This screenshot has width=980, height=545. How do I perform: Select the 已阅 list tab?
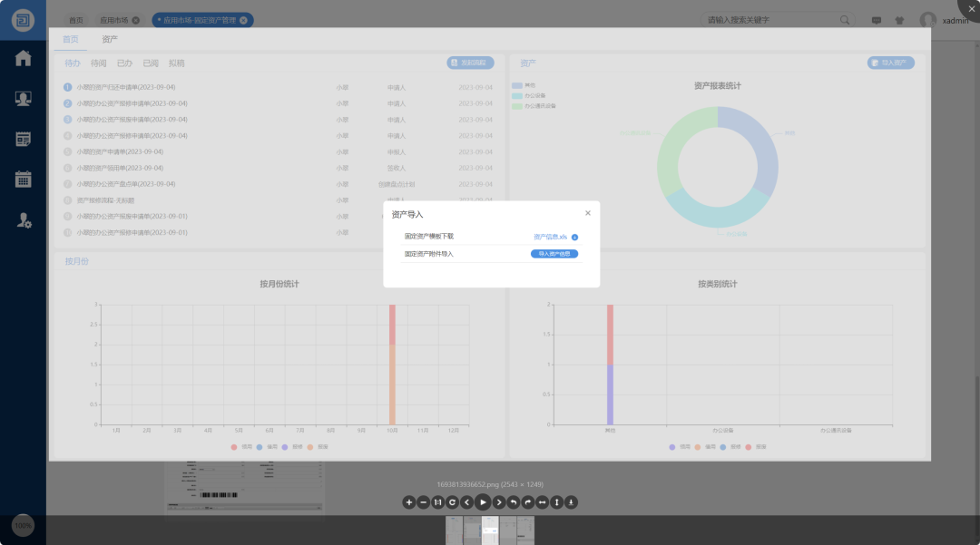[x=151, y=63]
